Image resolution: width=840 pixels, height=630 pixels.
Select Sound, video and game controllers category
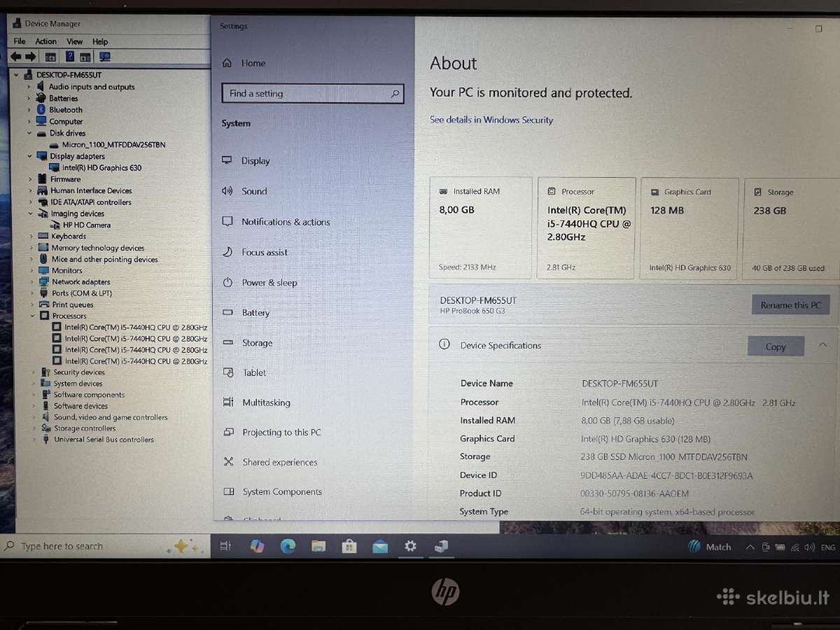[111, 417]
